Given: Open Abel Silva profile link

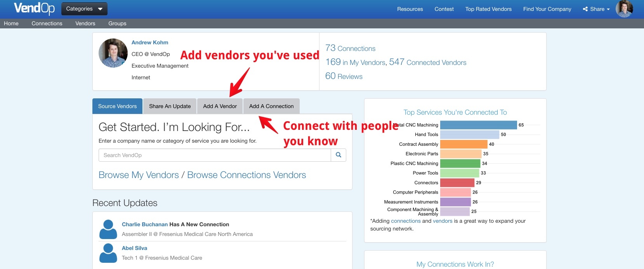Looking at the screenshot, I should click(x=134, y=248).
